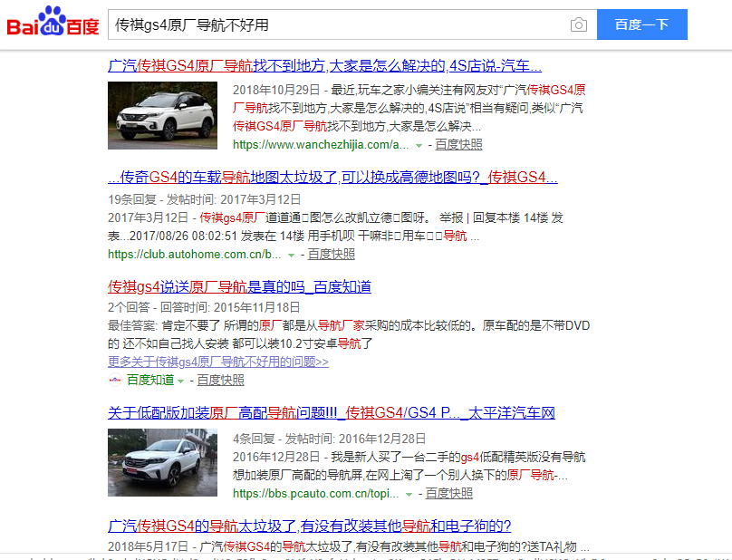Screen dimensions: 732x560
Task: Click 更多关于传祺gs4原厂导航不好用的问题 link
Action: pyautogui.click(x=218, y=362)
